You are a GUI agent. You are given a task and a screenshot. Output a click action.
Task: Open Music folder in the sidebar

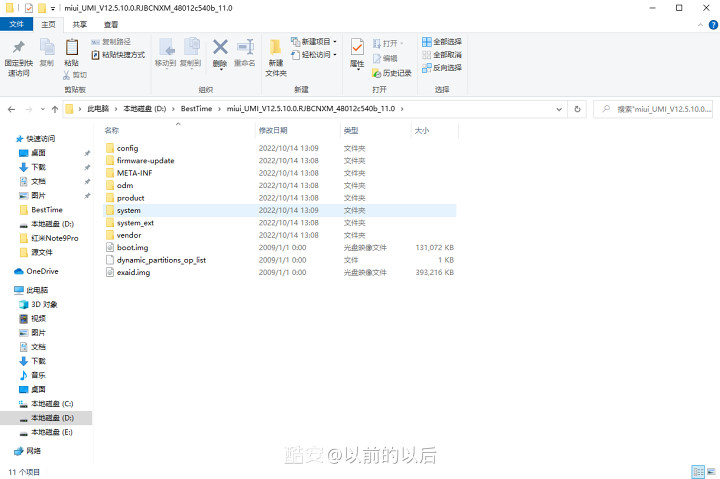pyautogui.click(x=39, y=375)
